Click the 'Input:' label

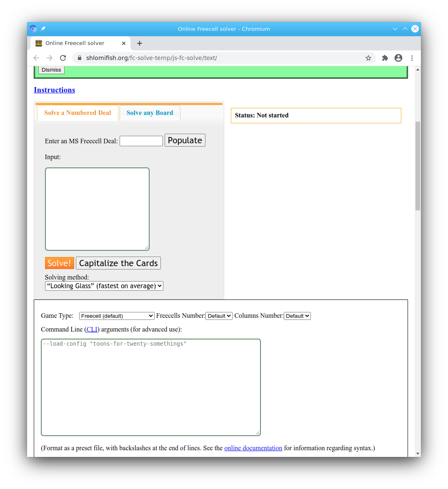(53, 157)
